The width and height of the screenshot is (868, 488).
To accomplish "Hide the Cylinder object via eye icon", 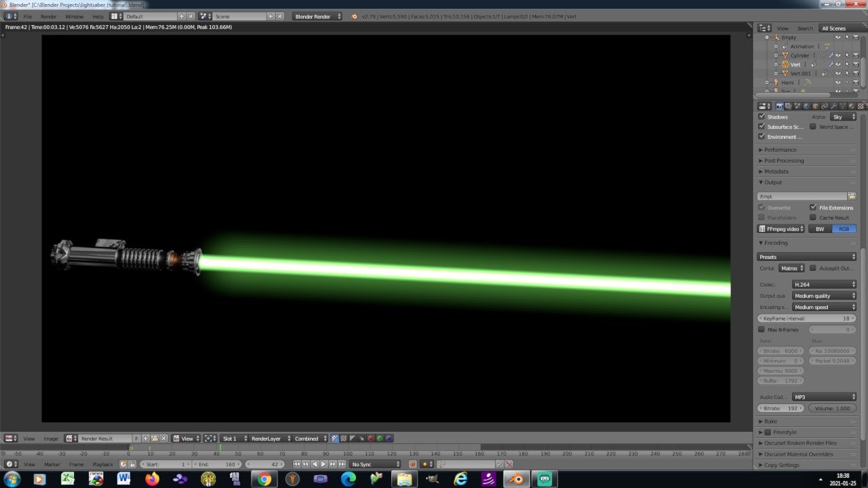I will point(838,56).
